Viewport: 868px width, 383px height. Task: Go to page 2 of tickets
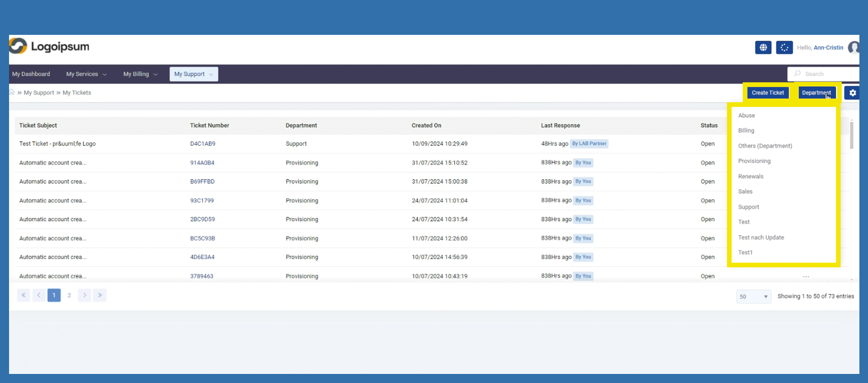(69, 295)
